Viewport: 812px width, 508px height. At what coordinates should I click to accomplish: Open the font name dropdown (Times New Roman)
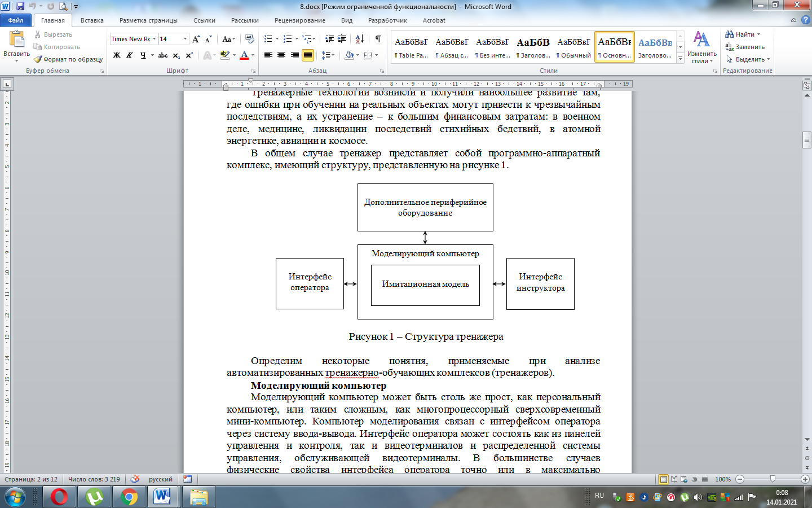pyautogui.click(x=154, y=39)
